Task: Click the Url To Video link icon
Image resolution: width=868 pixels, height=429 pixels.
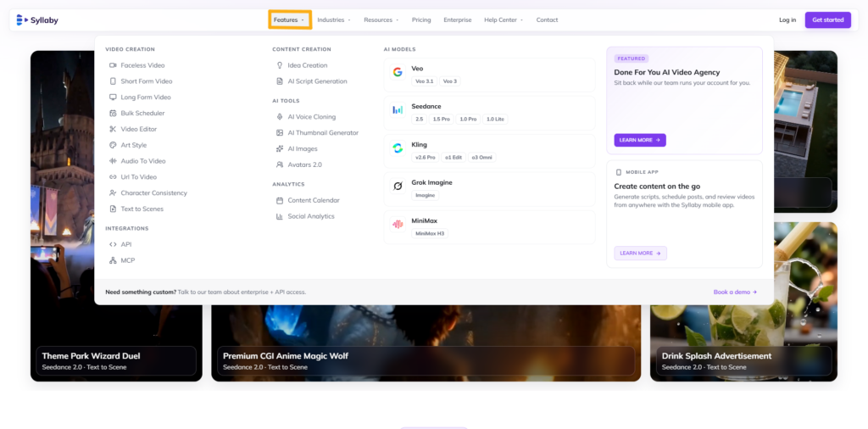Action: (x=113, y=177)
